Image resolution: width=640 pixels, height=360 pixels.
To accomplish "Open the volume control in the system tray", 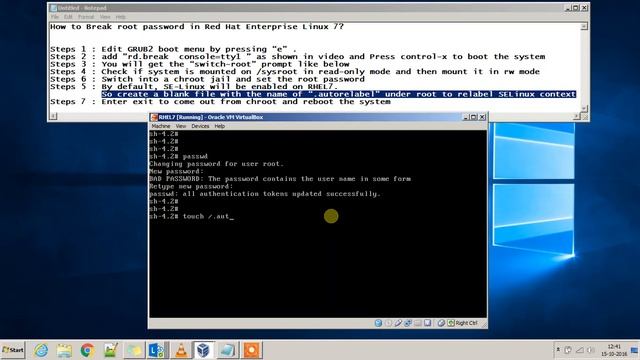I will [590, 350].
